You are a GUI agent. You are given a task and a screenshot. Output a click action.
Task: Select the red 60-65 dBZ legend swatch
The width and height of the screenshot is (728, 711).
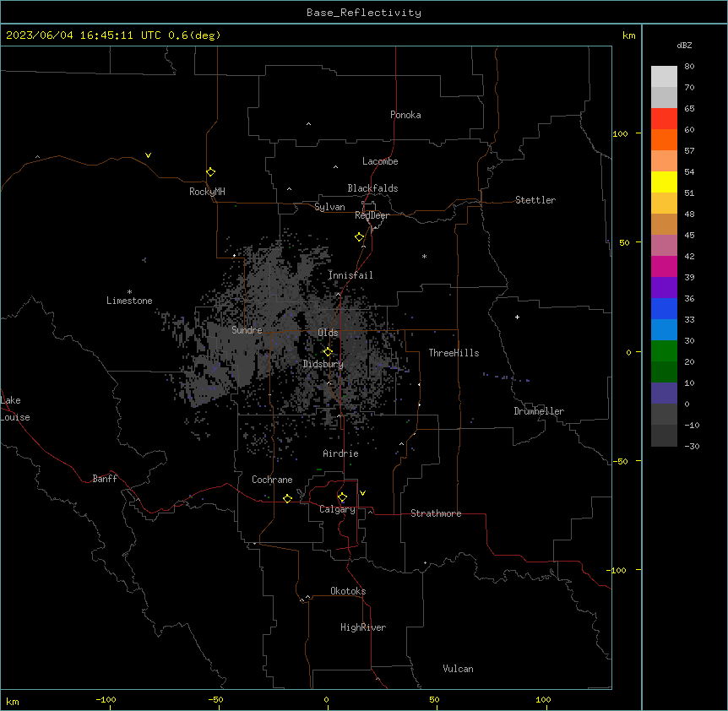coord(664,119)
